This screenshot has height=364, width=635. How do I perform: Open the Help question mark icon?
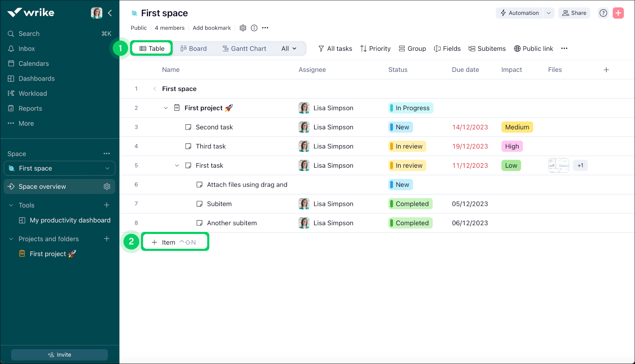coord(603,13)
